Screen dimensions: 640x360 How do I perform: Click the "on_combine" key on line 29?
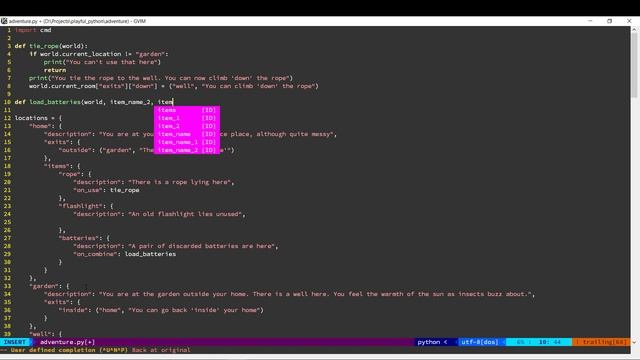[x=95, y=254]
